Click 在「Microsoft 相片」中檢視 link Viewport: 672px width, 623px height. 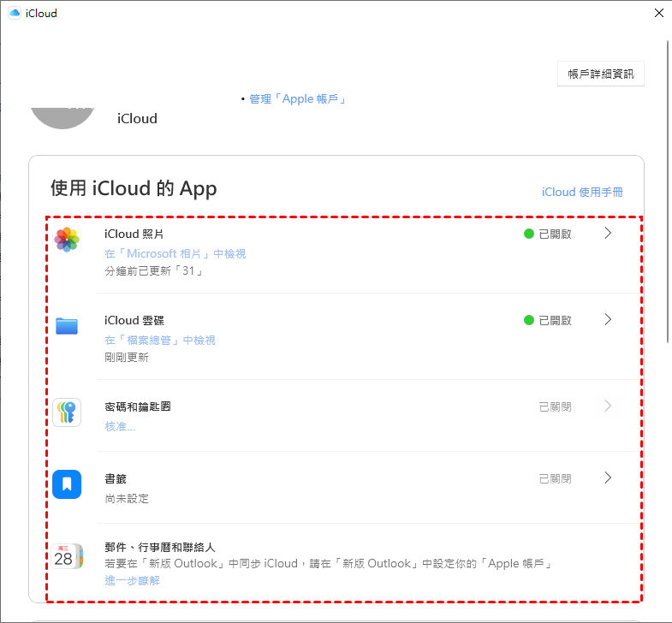point(175,253)
